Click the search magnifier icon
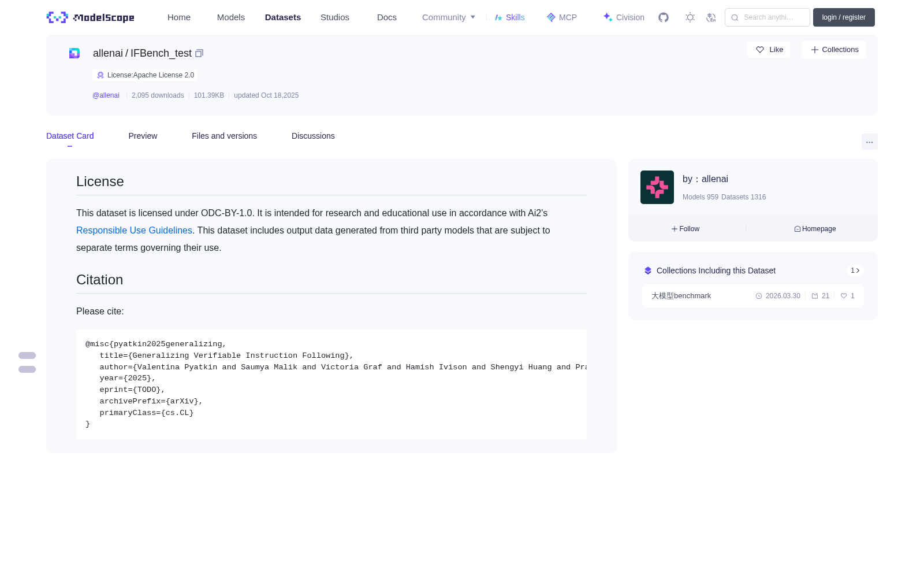This screenshot has height=578, width=924. coord(735,17)
